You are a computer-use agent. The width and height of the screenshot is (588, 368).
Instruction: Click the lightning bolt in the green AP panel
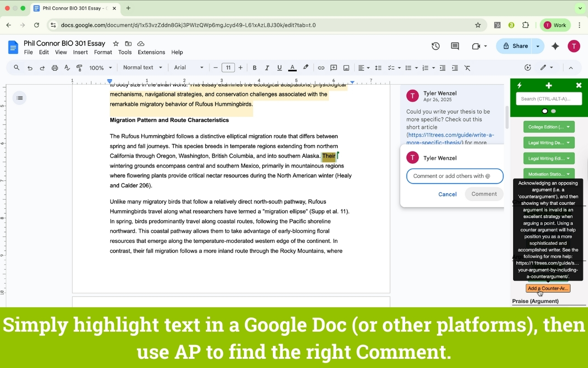tap(520, 85)
